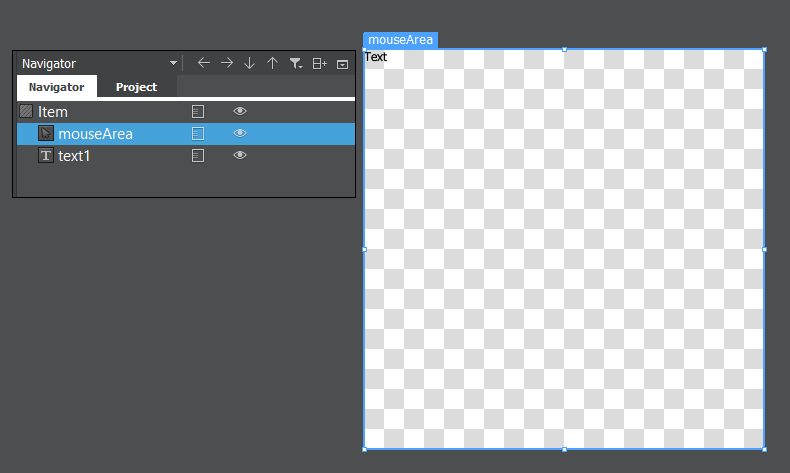The image size is (790, 473).
Task: Click the rightmost icon in Navigator toolbar
Action: (x=342, y=63)
